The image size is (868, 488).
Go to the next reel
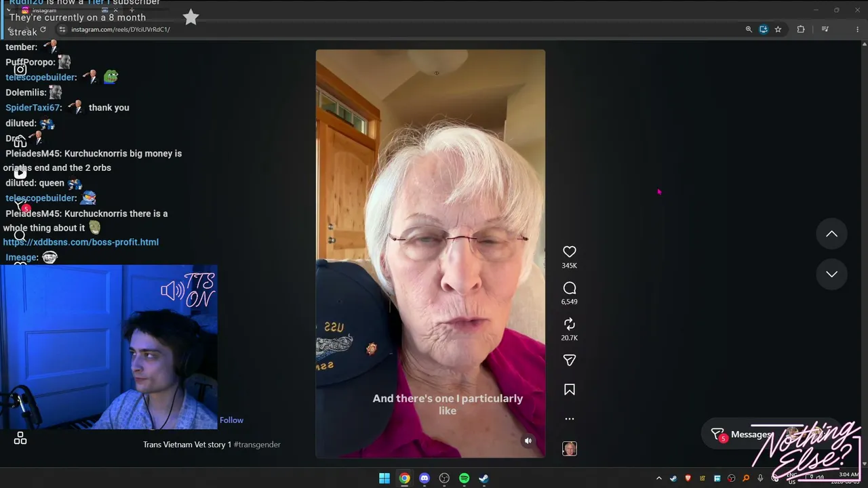[831, 274]
